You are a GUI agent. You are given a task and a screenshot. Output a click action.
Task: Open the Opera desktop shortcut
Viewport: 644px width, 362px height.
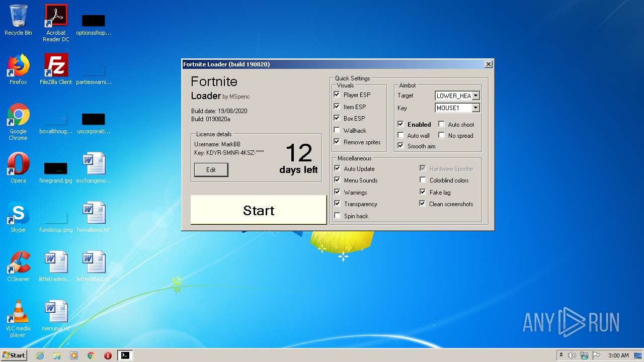[x=18, y=168]
